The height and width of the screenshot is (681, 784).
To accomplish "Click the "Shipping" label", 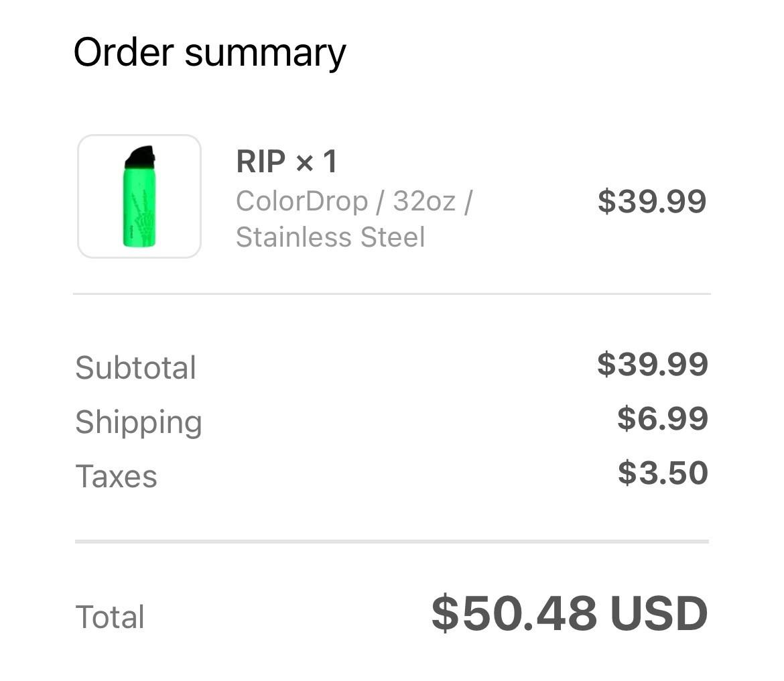I will (138, 422).
